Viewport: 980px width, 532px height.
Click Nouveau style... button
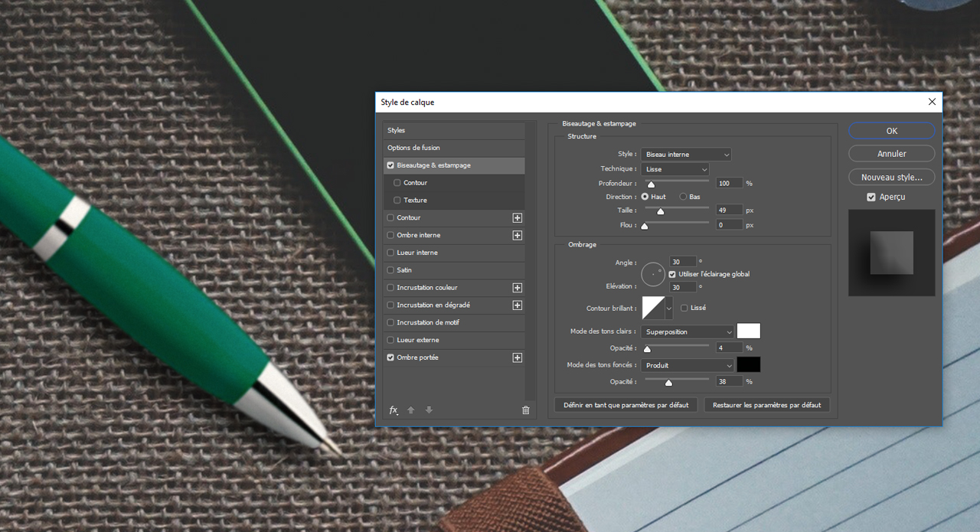pyautogui.click(x=891, y=177)
